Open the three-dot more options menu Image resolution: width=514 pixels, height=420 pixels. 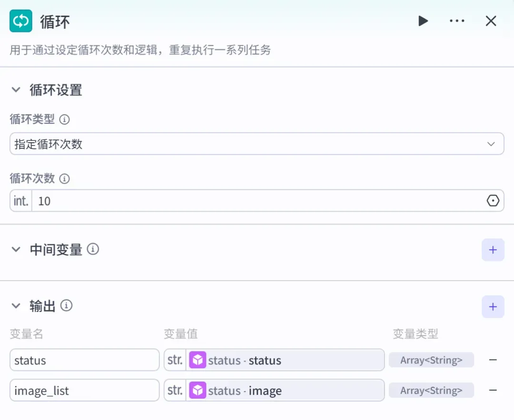(x=457, y=21)
